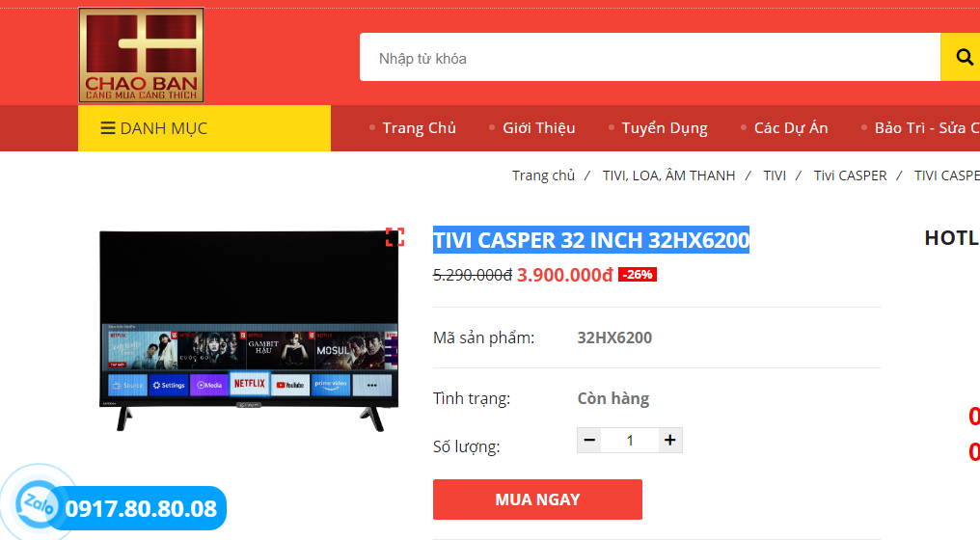Screen dimensions: 980x540
Task: Click the Zalo chat icon
Action: (38, 503)
